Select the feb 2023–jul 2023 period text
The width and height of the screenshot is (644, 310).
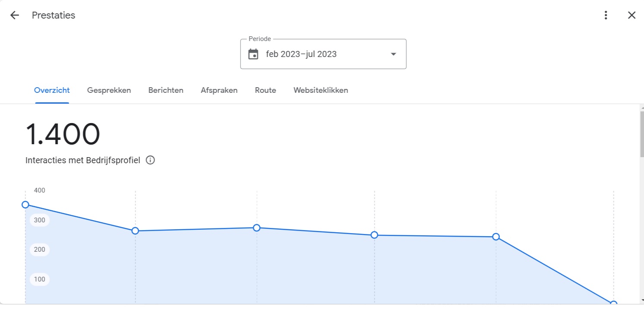(x=301, y=54)
